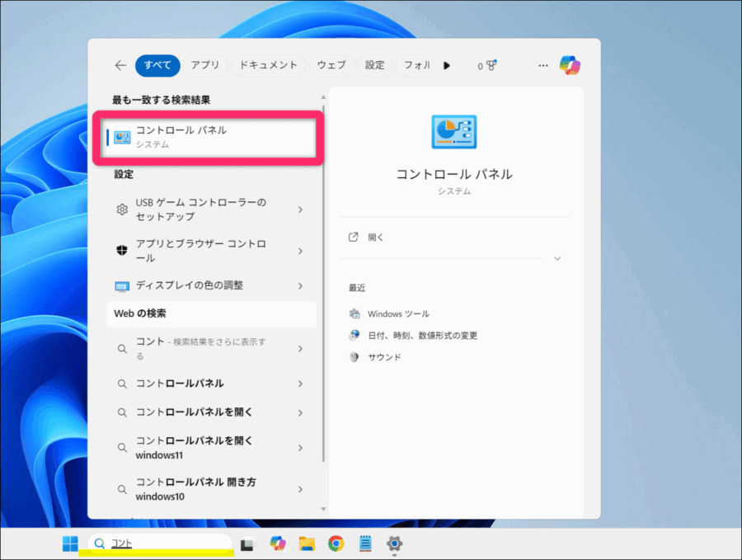
Task: Open the rewards points icon
Action: [488, 65]
